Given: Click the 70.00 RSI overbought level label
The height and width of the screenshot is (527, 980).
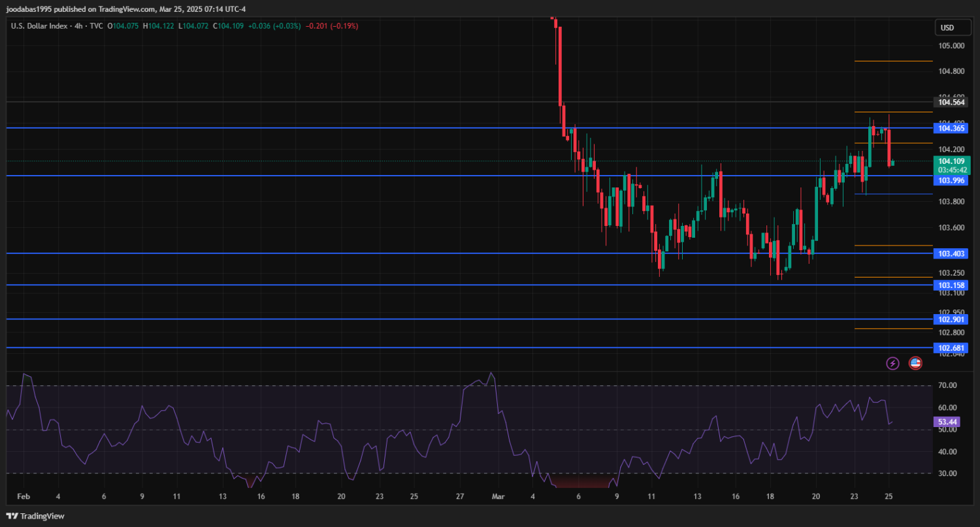Looking at the screenshot, I should (947, 386).
